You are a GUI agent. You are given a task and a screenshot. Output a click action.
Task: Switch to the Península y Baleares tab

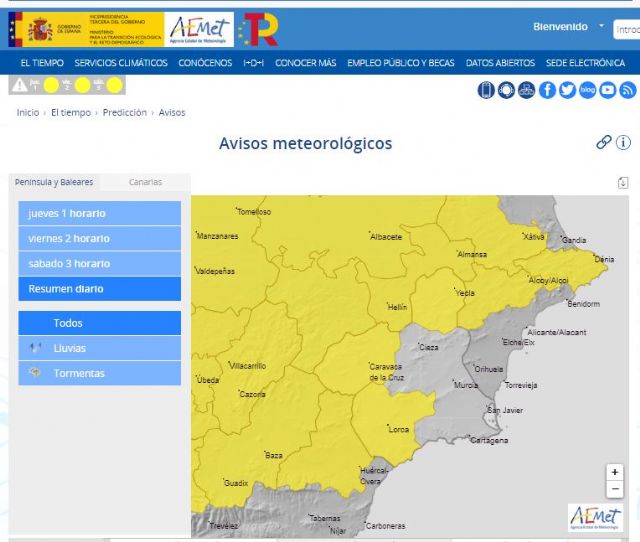point(54,182)
